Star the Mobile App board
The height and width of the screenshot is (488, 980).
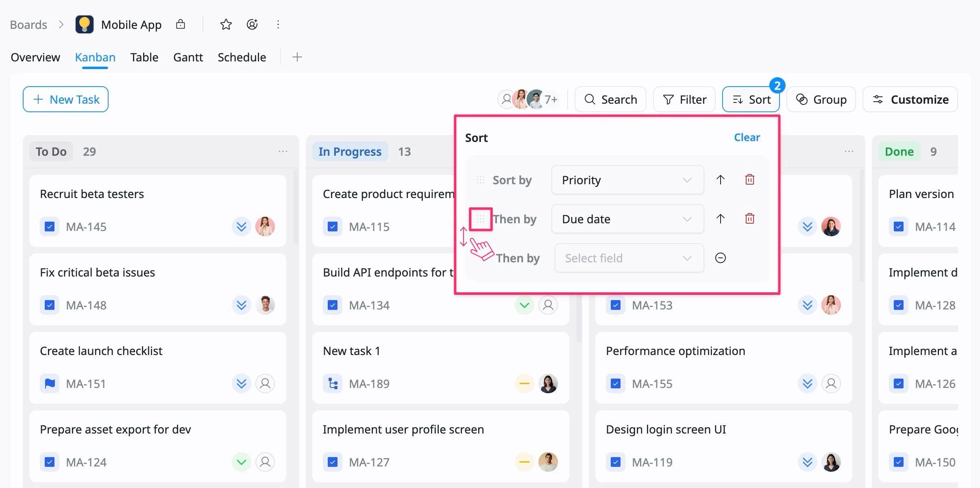(226, 24)
